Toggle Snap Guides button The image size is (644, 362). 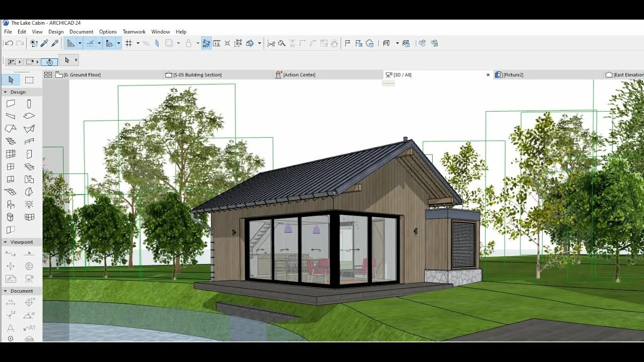(91, 43)
